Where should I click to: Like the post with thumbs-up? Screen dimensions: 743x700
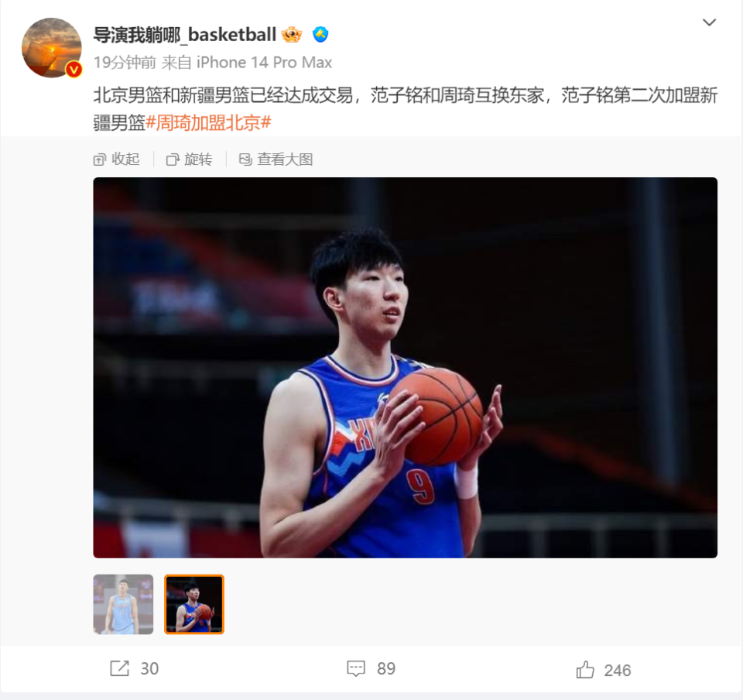point(585,670)
